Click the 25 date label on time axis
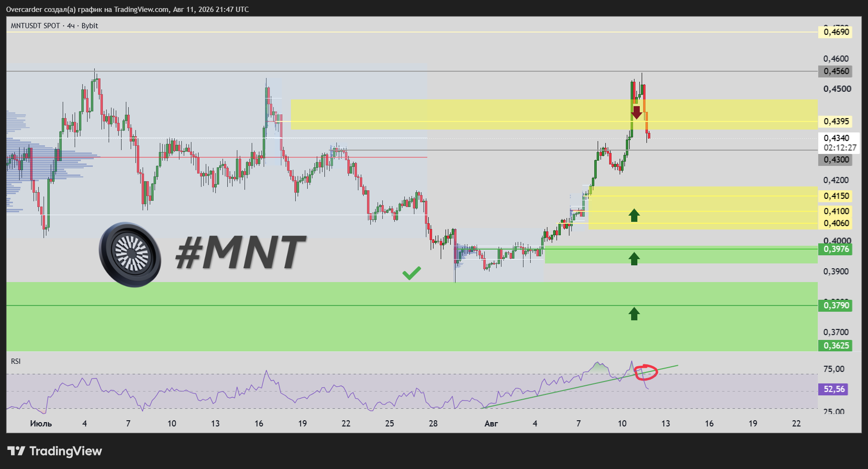 coord(389,424)
